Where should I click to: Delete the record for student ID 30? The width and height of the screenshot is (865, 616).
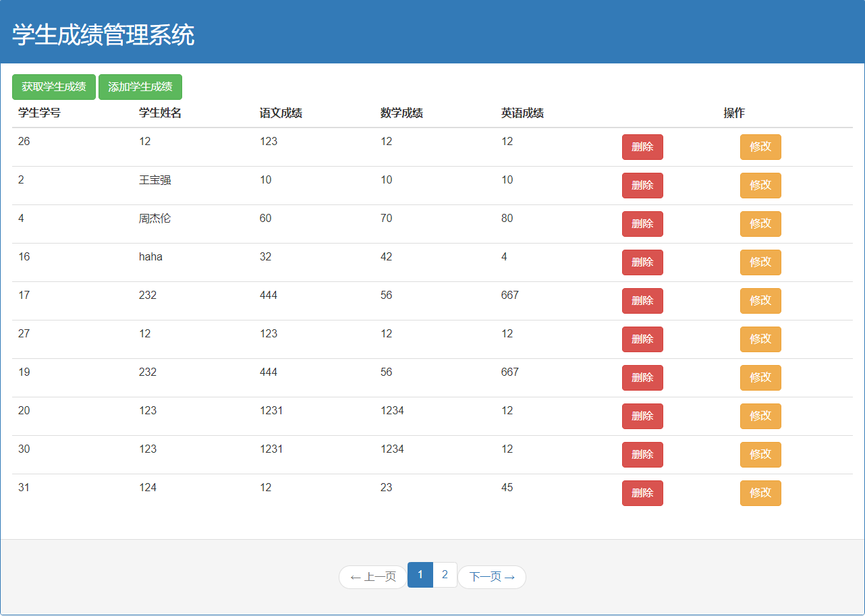pos(642,455)
